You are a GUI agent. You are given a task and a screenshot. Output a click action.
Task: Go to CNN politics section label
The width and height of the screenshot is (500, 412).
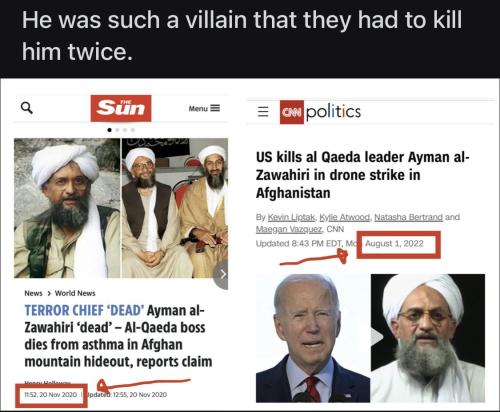pyautogui.click(x=333, y=112)
